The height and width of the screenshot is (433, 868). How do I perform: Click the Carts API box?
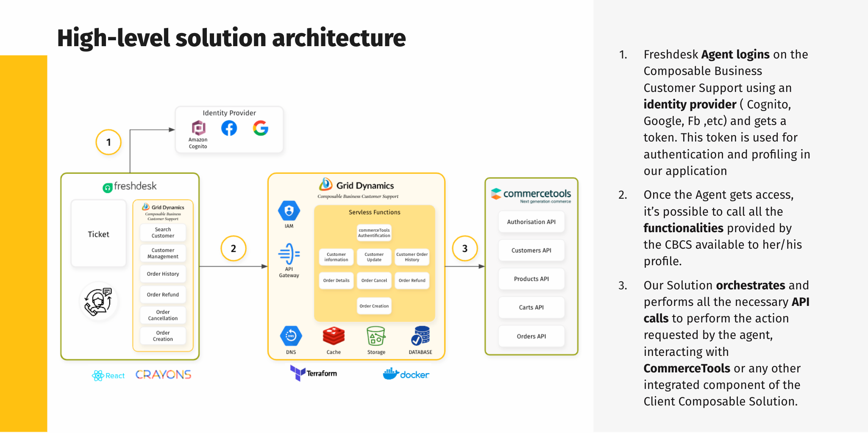click(531, 308)
